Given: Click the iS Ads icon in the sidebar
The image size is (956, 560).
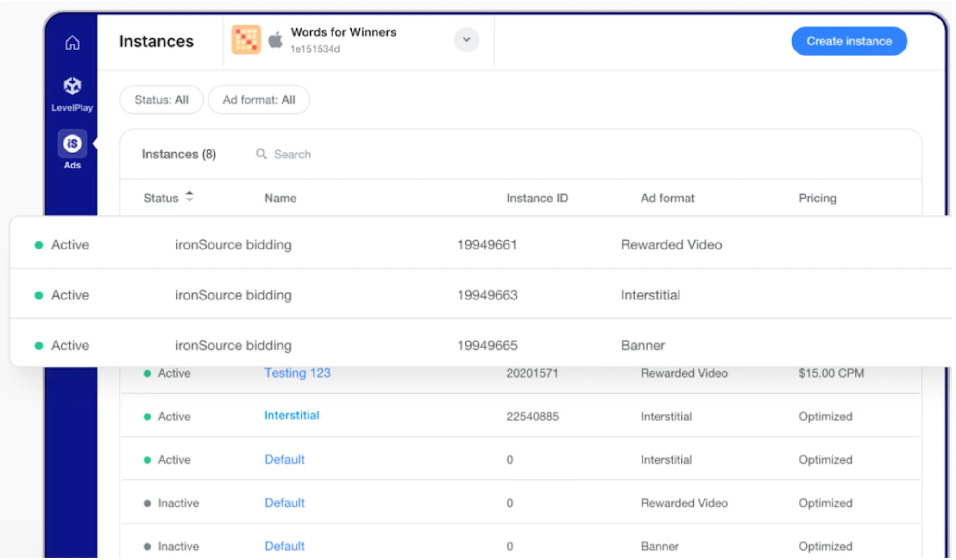Looking at the screenshot, I should 72,143.
